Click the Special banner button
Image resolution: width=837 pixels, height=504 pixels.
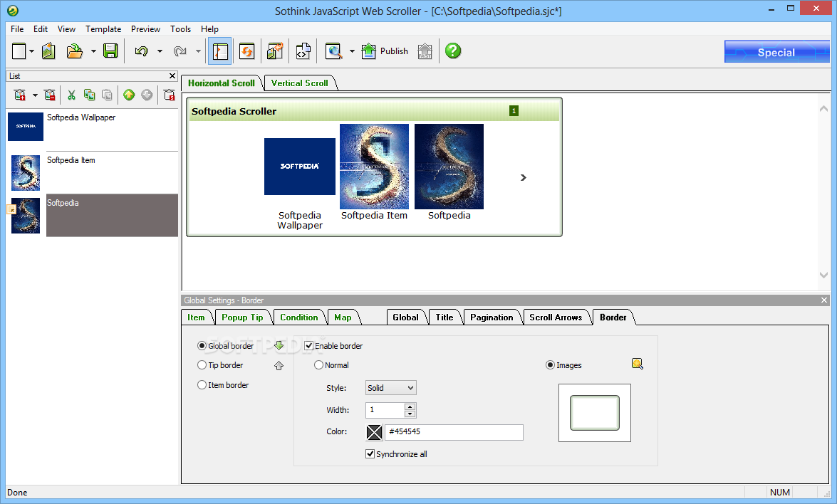[x=776, y=52]
